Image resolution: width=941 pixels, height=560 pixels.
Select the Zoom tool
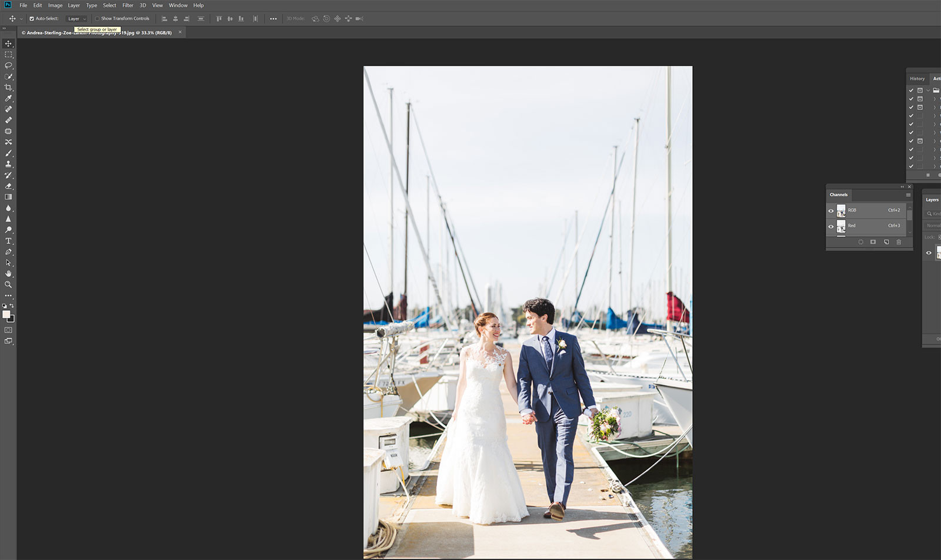click(8, 284)
